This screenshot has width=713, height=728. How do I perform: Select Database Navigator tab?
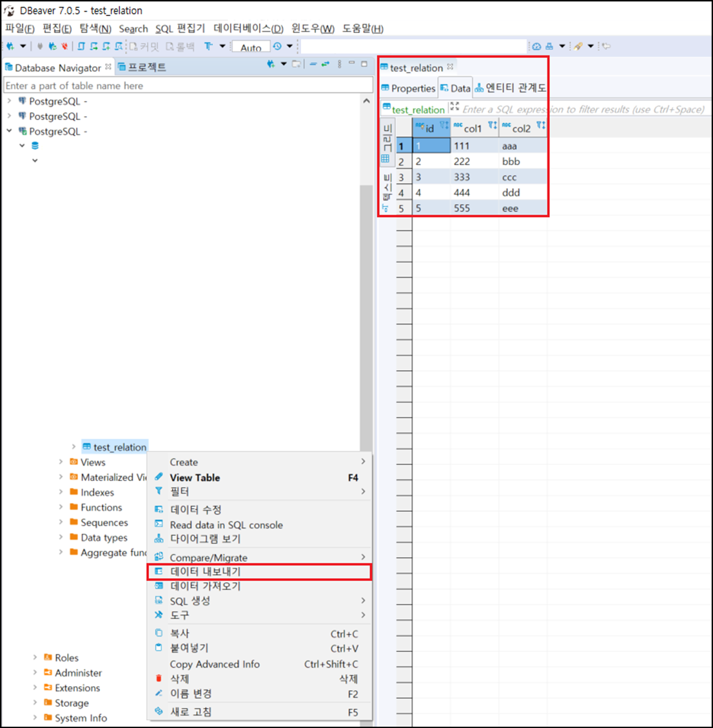[57, 68]
